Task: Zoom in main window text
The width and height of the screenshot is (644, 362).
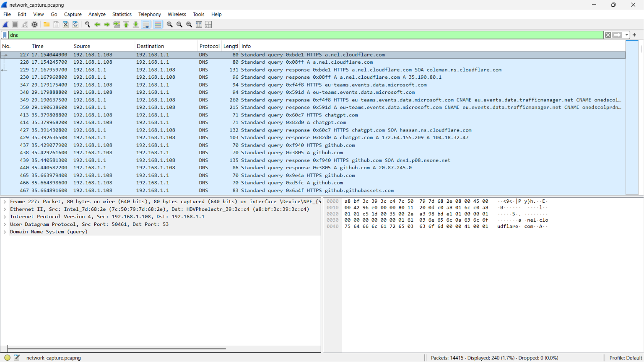Action: pyautogui.click(x=170, y=24)
